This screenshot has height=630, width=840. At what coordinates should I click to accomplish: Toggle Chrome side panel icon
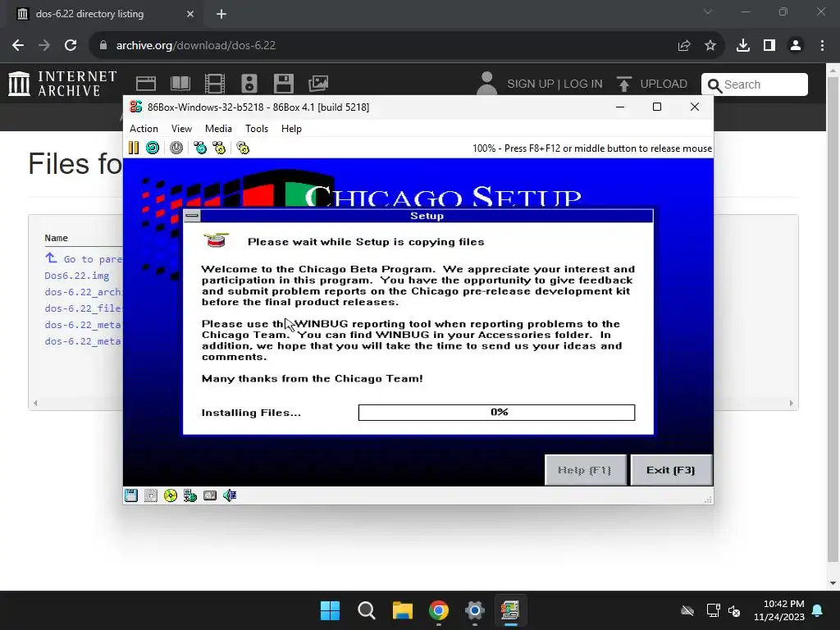pyautogui.click(x=769, y=46)
